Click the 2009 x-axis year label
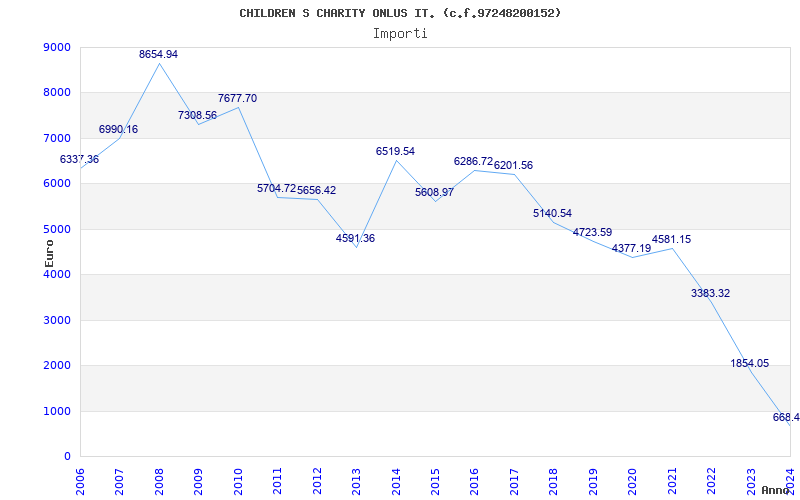Image resolution: width=800 pixels, height=500 pixels. tap(198, 483)
